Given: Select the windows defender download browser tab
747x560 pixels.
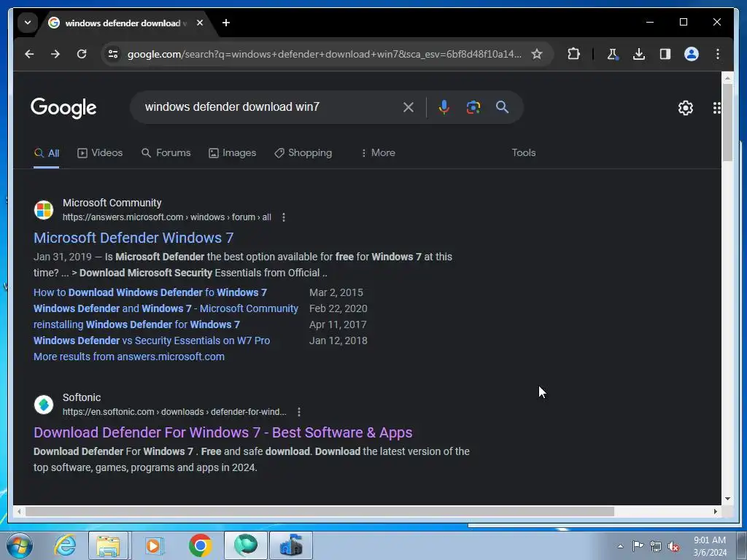Looking at the screenshot, I should [125, 23].
